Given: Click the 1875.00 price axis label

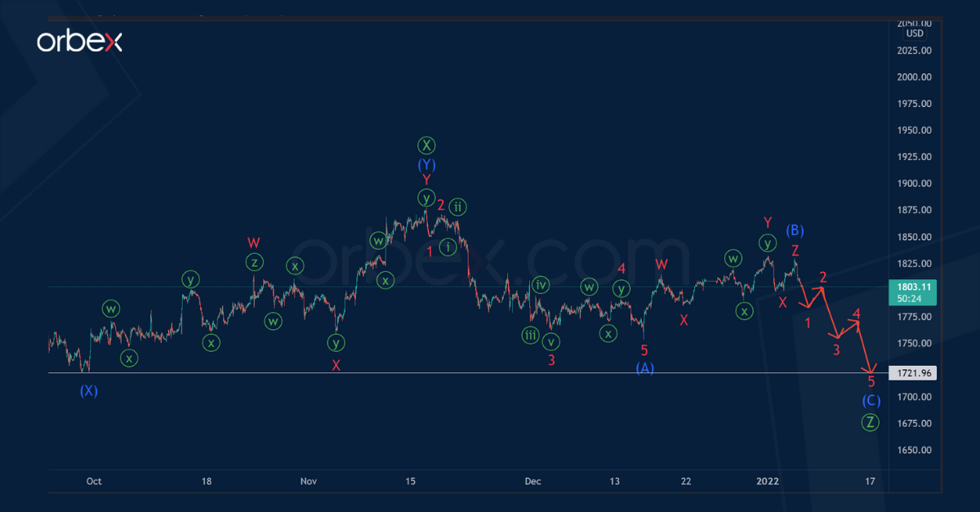Looking at the screenshot, I should (x=915, y=211).
